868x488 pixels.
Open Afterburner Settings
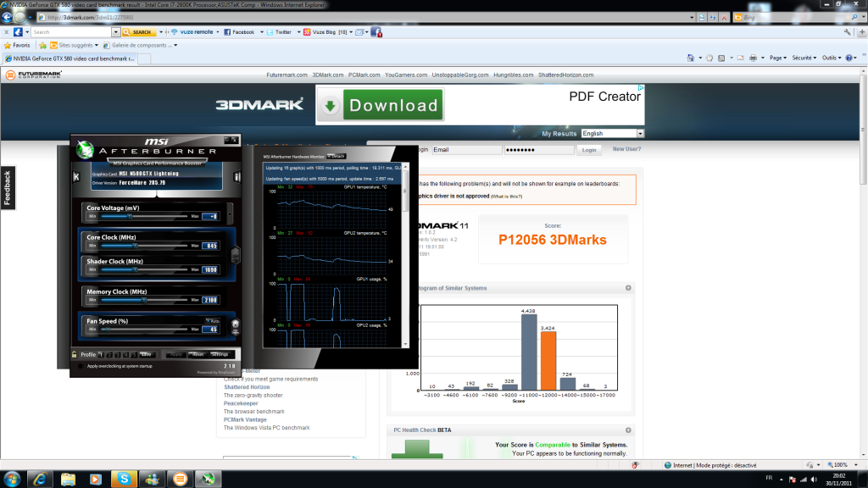click(220, 354)
